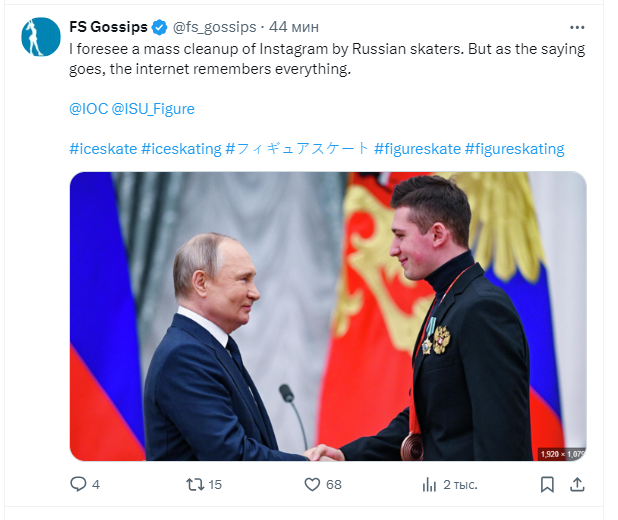Click the reply speech bubble icon

tap(79, 485)
